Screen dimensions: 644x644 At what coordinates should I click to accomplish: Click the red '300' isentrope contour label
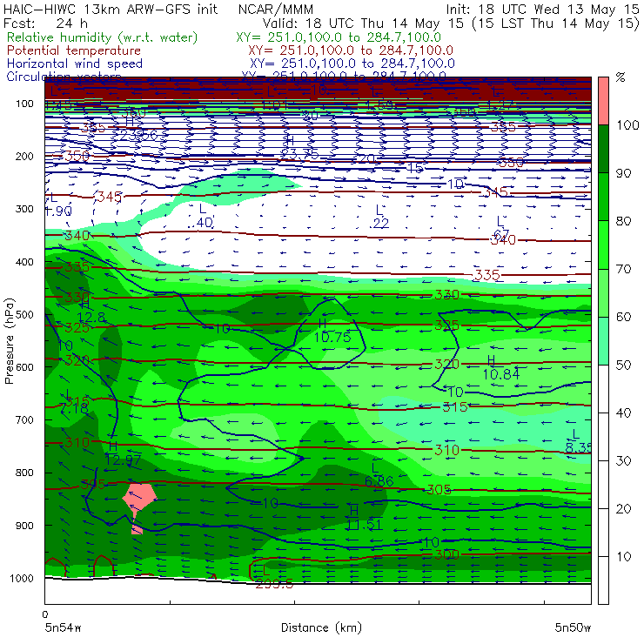[x=446, y=555]
